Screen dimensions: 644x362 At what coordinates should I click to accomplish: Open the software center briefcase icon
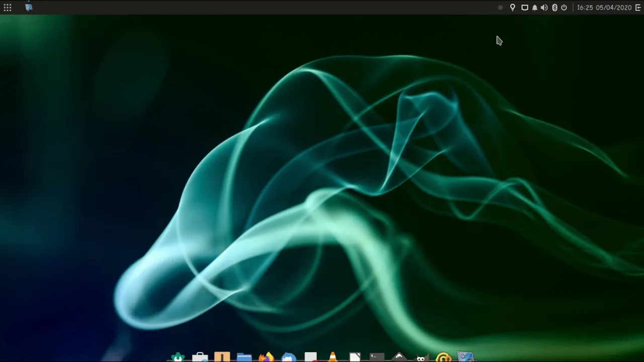click(200, 356)
